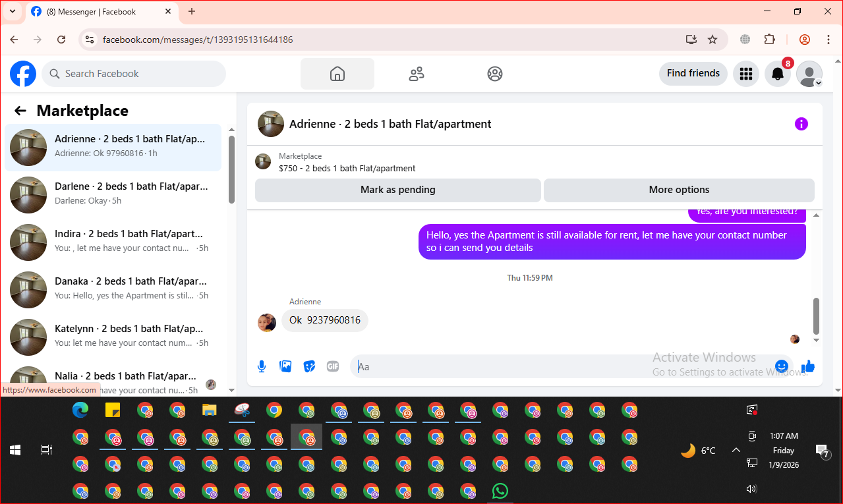Click the chat messages scrollbar thumb
843x504 pixels.
coord(816,316)
